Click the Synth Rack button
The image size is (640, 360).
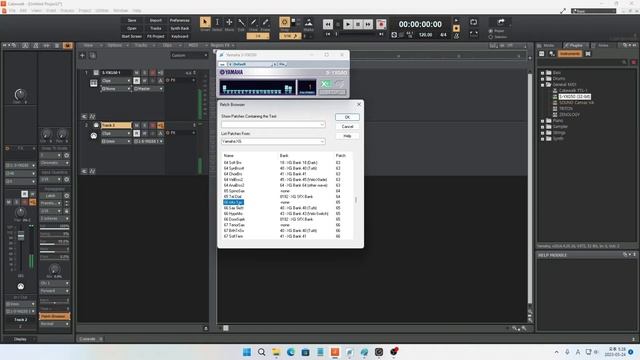(x=179, y=29)
